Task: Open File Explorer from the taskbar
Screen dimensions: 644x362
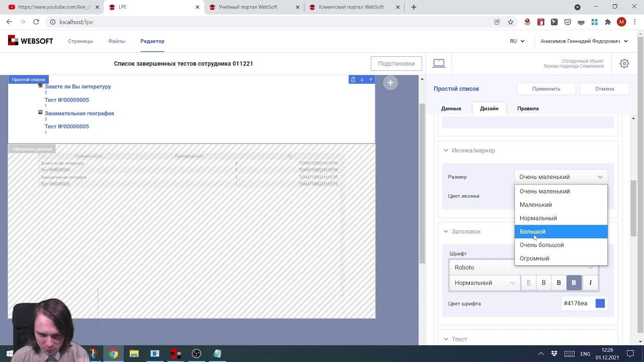Action: [x=134, y=353]
